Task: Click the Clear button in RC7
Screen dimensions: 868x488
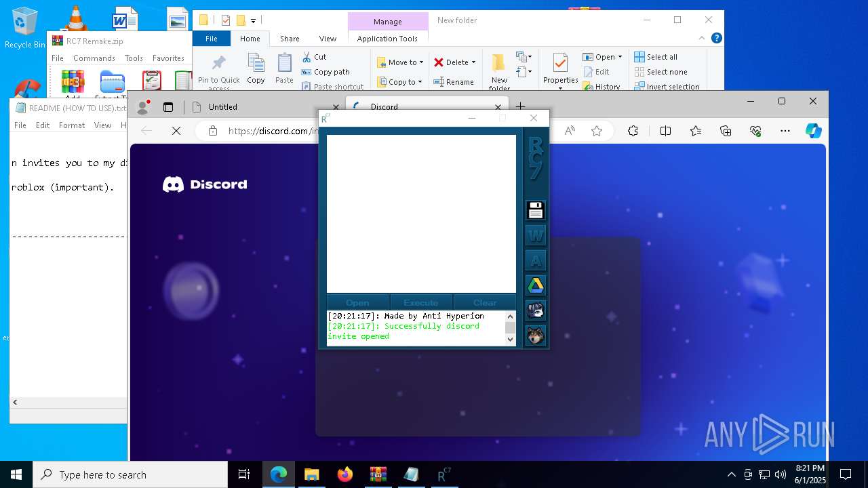Action: pyautogui.click(x=485, y=302)
